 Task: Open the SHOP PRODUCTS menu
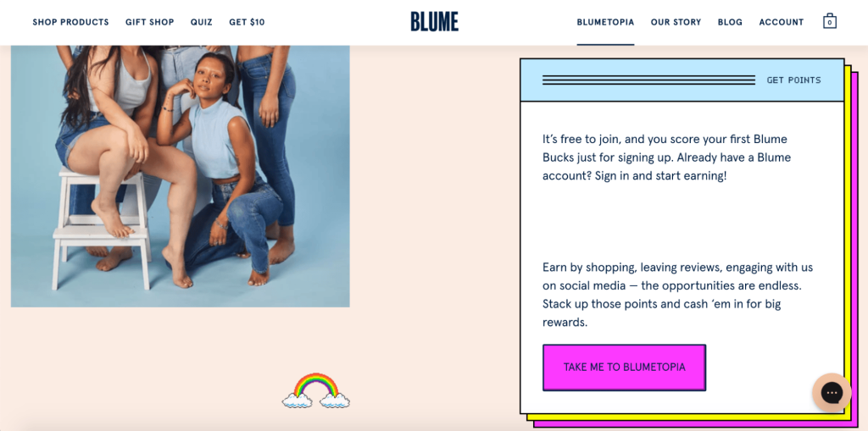coord(71,22)
